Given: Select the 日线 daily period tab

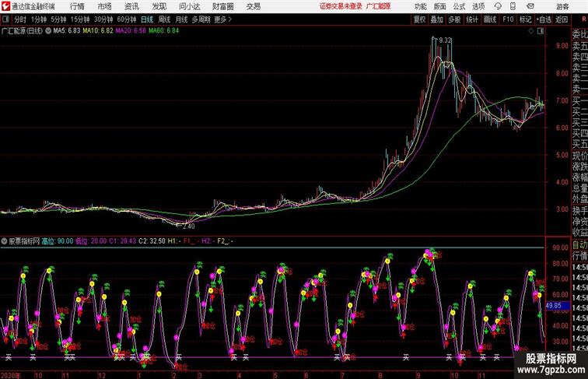Looking at the screenshot, I should click(147, 19).
